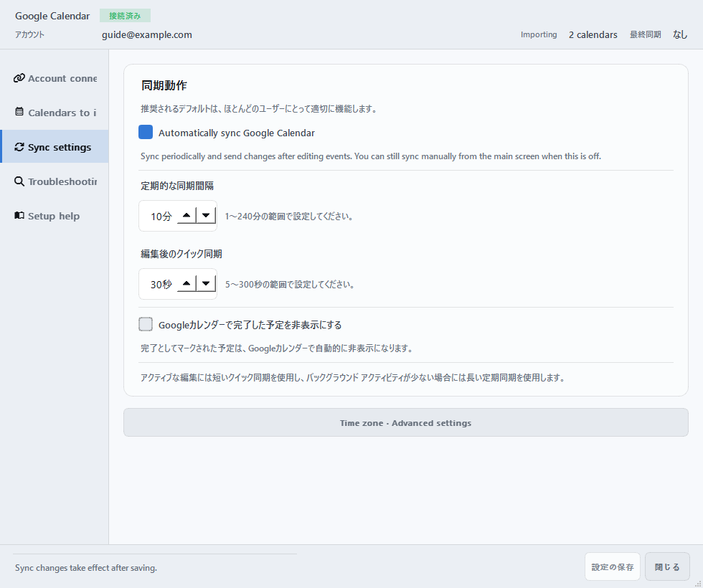Click the book icon beside Setup help
The image size is (703, 588).
point(19,216)
